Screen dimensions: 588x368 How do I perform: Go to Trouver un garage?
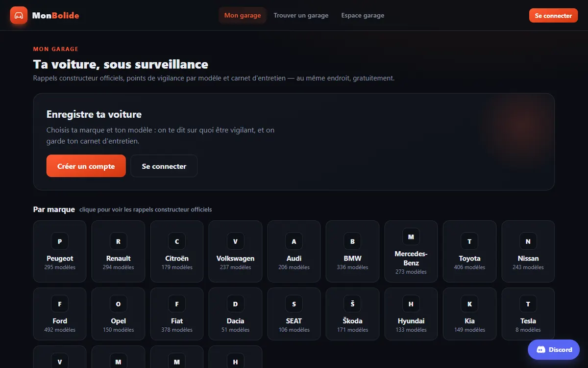coord(301,15)
